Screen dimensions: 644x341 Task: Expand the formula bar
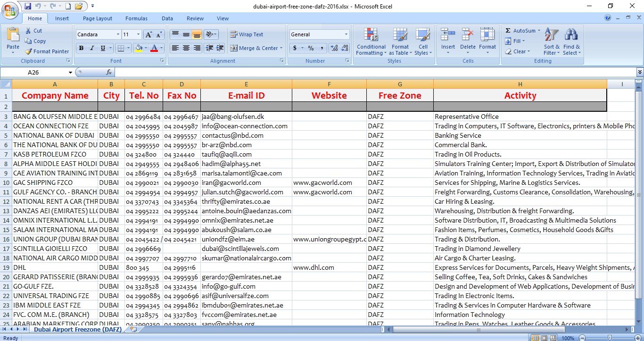640,72
